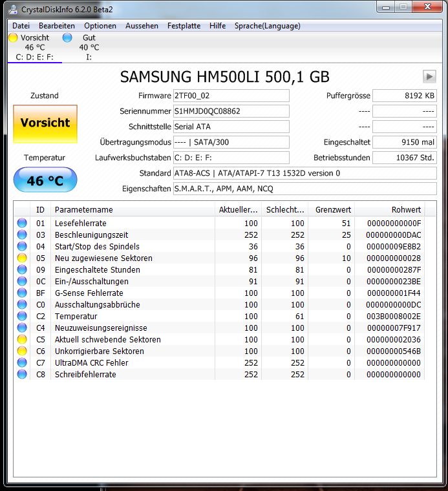
Task: Go to next disk with arrow button
Action: 429,76
